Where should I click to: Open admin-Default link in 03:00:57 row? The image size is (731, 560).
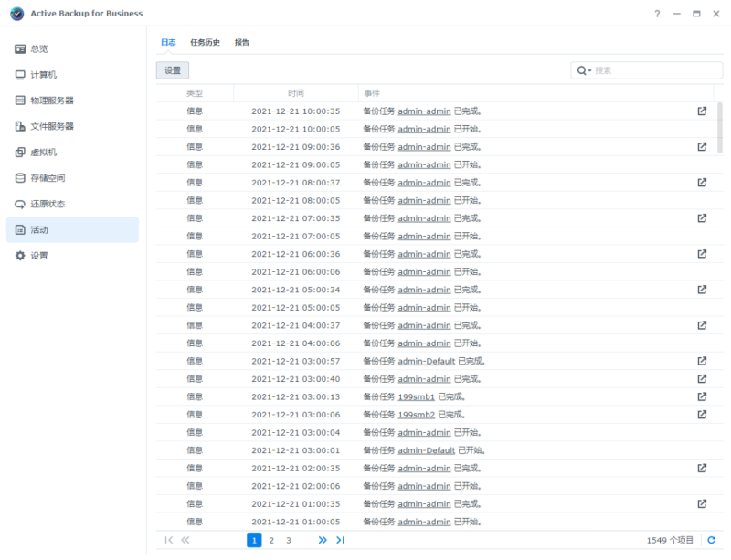coord(426,361)
